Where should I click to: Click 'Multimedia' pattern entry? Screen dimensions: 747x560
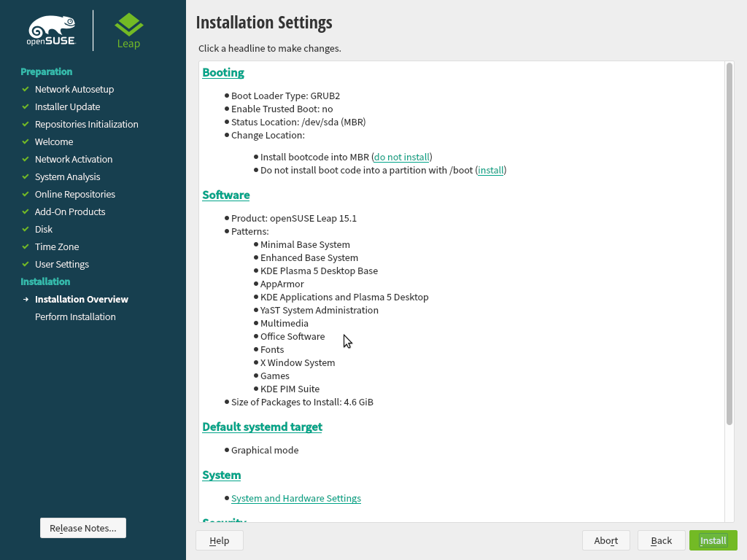(284, 323)
